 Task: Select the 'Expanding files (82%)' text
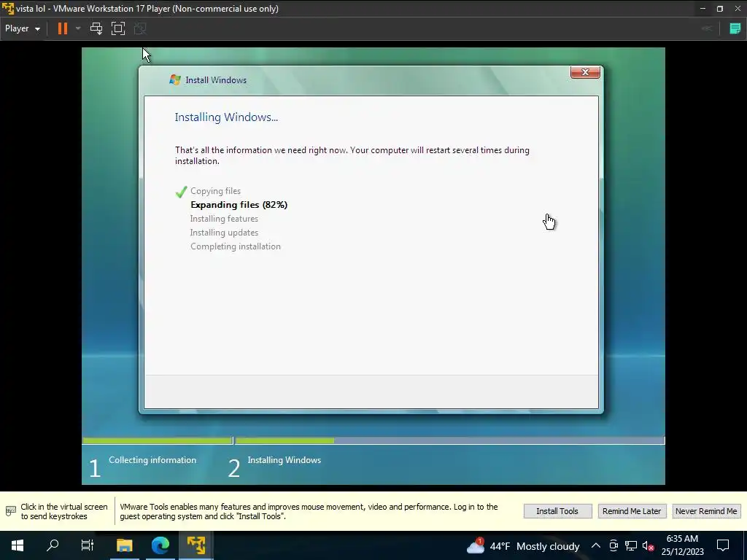click(x=239, y=205)
